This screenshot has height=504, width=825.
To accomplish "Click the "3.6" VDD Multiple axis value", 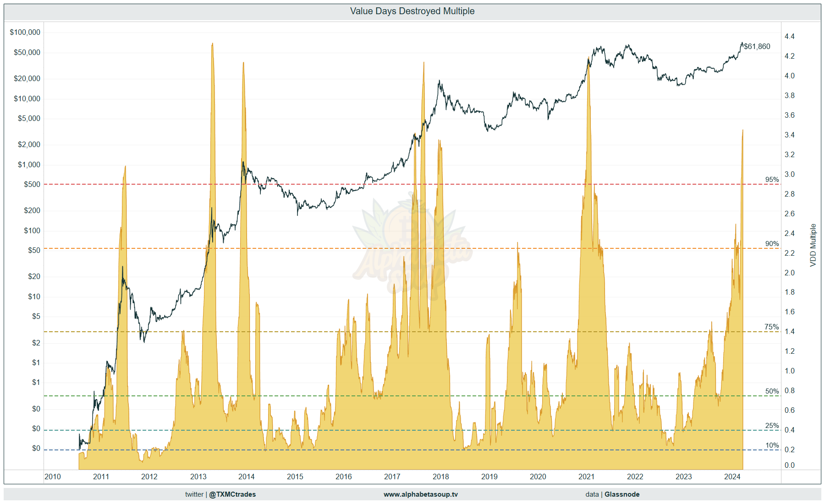I will (789, 115).
